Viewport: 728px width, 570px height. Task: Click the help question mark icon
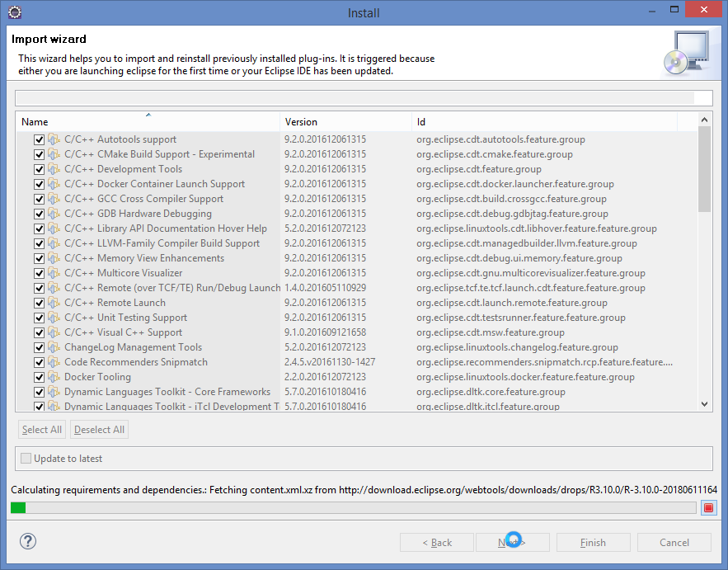[x=29, y=542]
